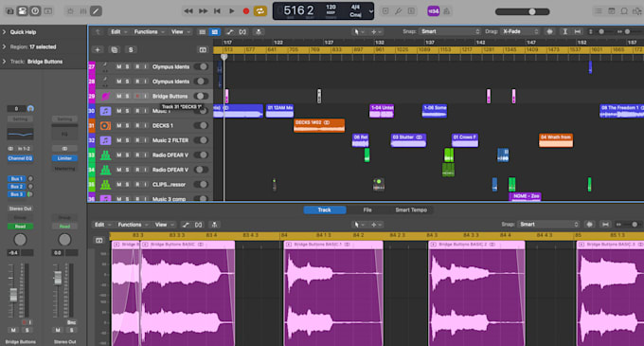Toggle the Editors pencil icon
Image resolution: width=644 pixels, height=346 pixels.
point(96,11)
